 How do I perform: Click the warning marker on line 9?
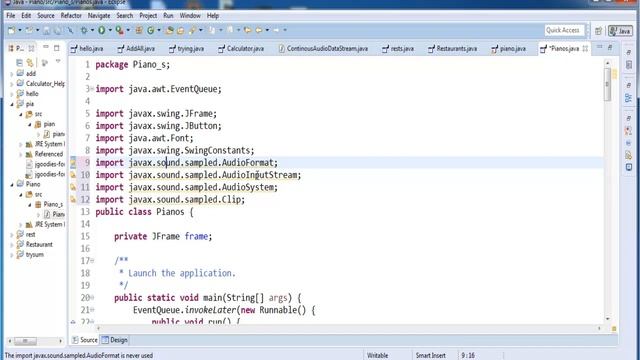coord(73,163)
